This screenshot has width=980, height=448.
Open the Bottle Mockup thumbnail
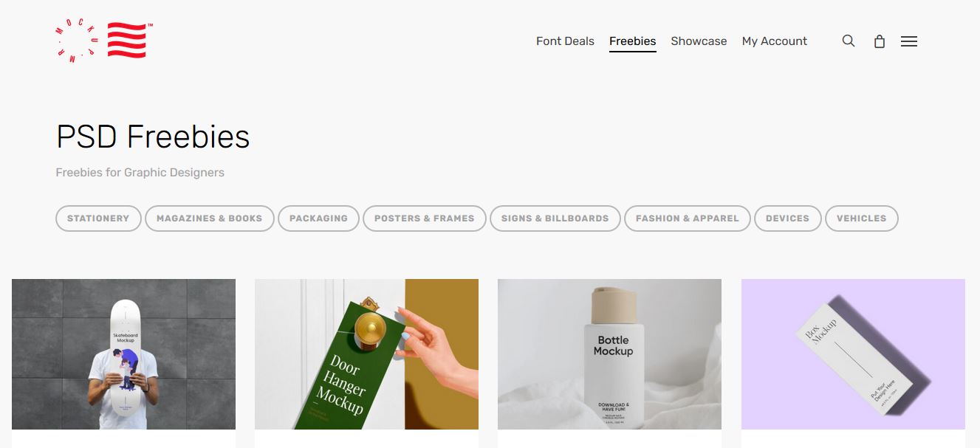pos(609,354)
